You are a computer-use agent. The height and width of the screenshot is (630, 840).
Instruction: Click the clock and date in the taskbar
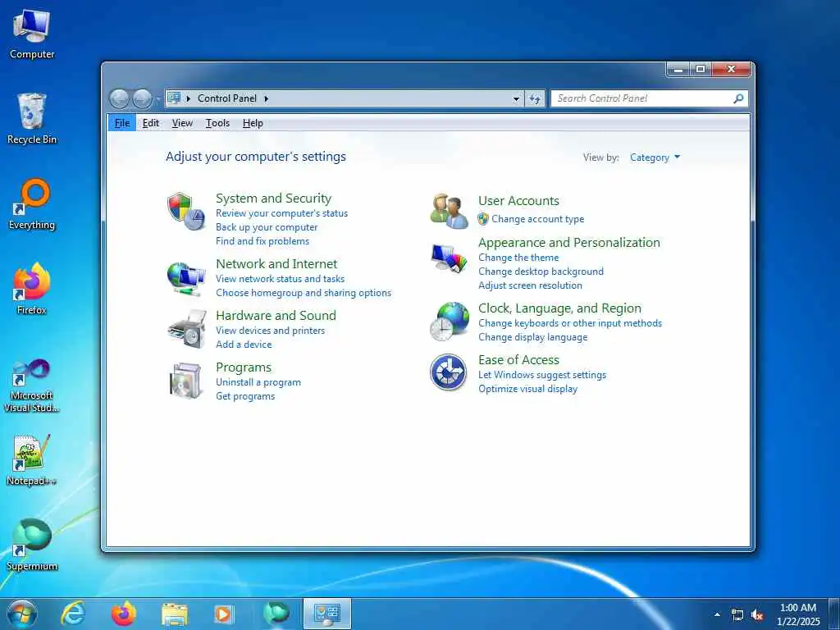click(x=798, y=614)
